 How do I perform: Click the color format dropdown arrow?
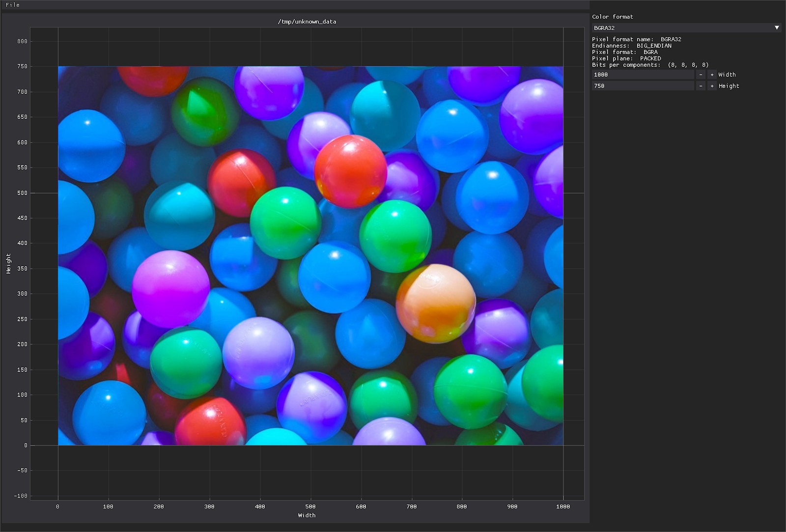point(777,28)
